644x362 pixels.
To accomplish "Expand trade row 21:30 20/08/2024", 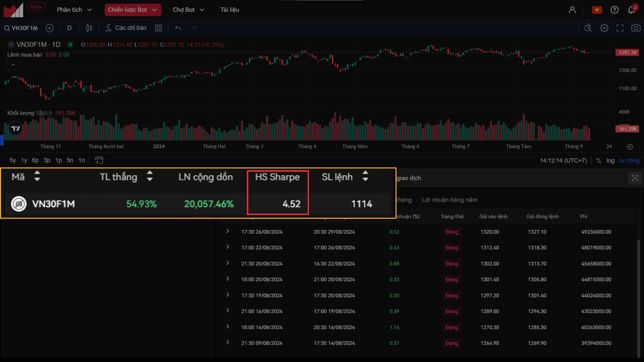I will (x=228, y=263).
